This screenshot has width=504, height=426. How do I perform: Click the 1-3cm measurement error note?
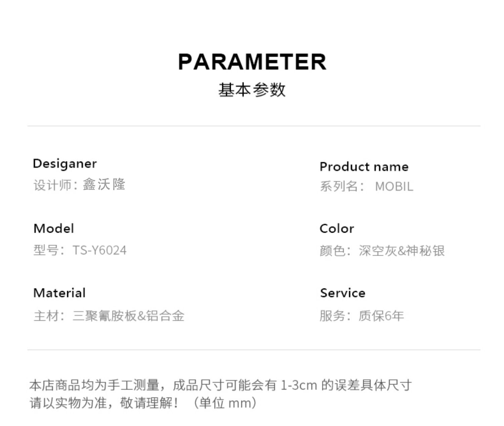pyautogui.click(x=298, y=385)
